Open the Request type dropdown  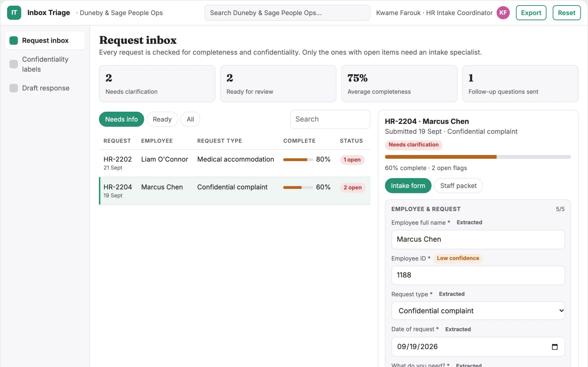pos(478,311)
